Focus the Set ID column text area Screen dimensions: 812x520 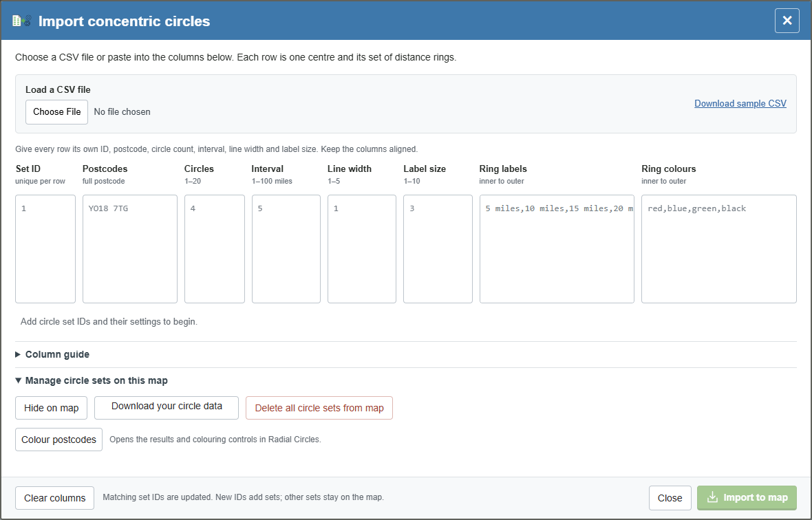tap(45, 249)
